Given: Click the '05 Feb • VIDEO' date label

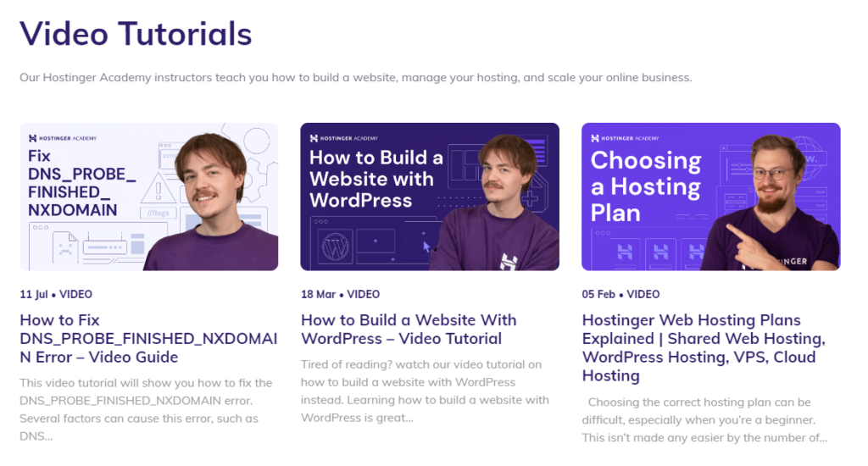Looking at the screenshot, I should (620, 295).
